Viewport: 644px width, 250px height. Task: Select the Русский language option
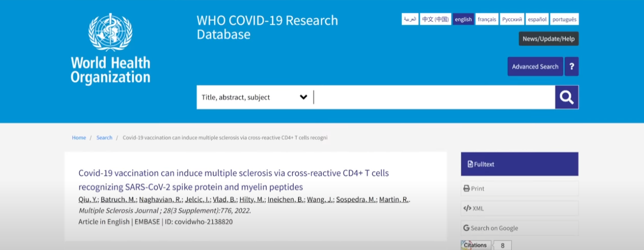click(x=512, y=19)
